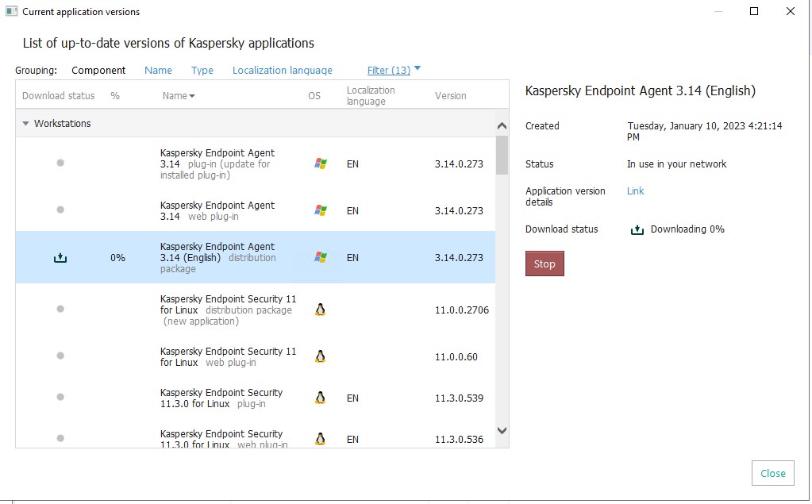The height and width of the screenshot is (504, 812).
Task: Group list by Name
Action: coord(158,70)
